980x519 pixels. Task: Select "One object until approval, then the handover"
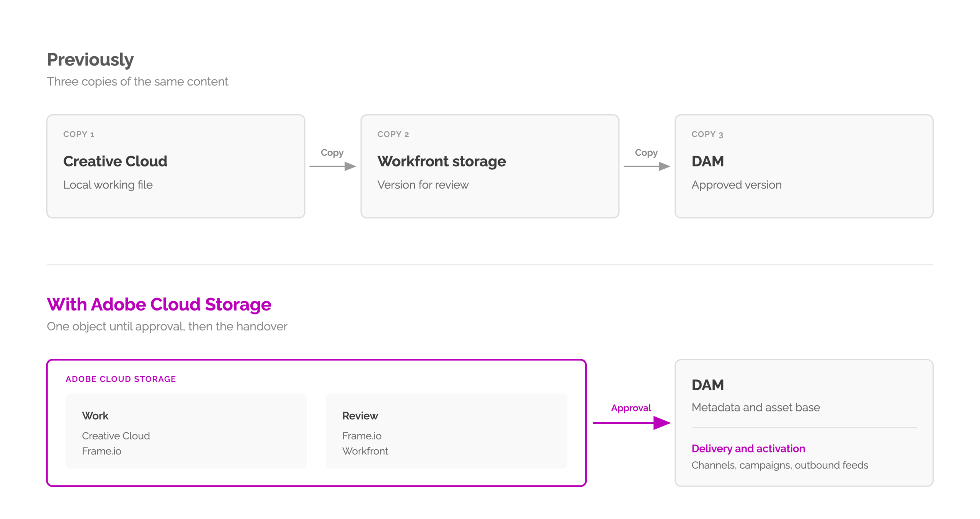click(167, 326)
